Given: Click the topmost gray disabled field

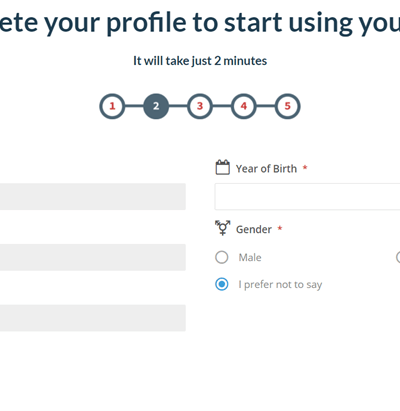Looking at the screenshot, I should [93, 196].
